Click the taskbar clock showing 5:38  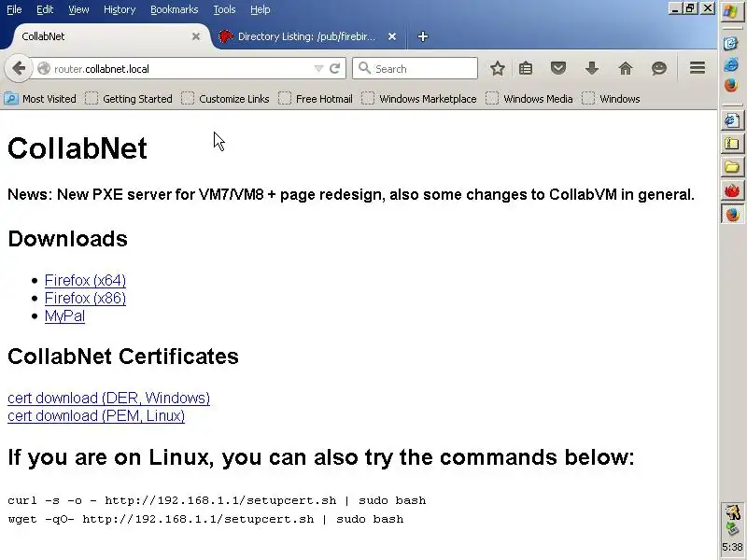(x=732, y=547)
